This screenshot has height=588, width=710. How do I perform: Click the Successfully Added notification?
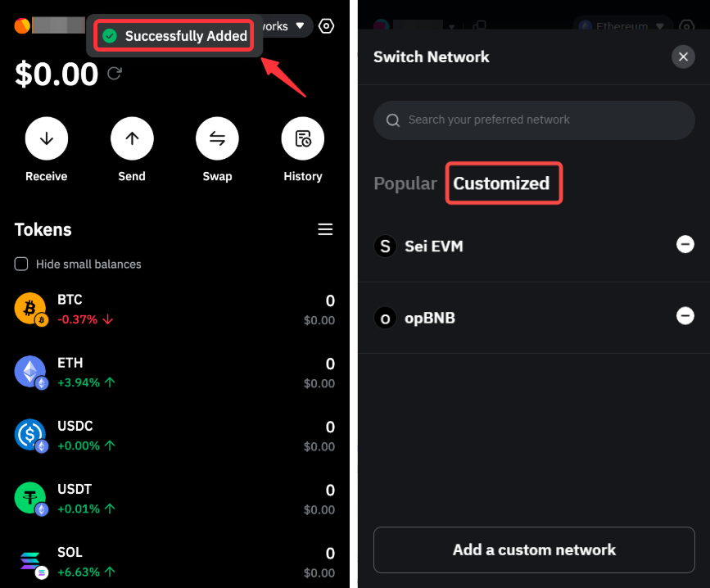click(175, 36)
